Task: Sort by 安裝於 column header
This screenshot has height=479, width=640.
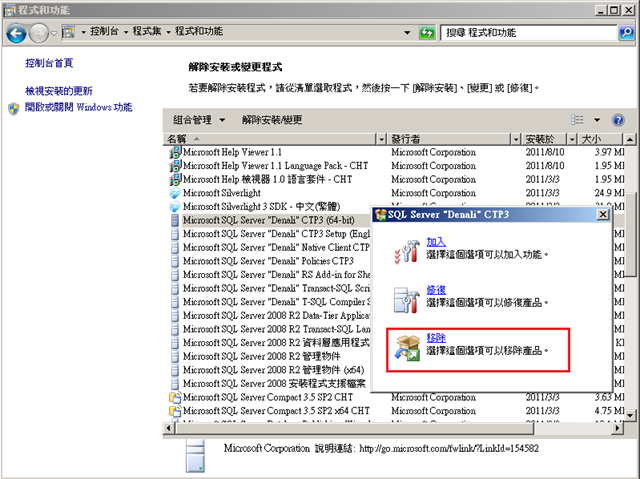Action: click(x=544, y=139)
